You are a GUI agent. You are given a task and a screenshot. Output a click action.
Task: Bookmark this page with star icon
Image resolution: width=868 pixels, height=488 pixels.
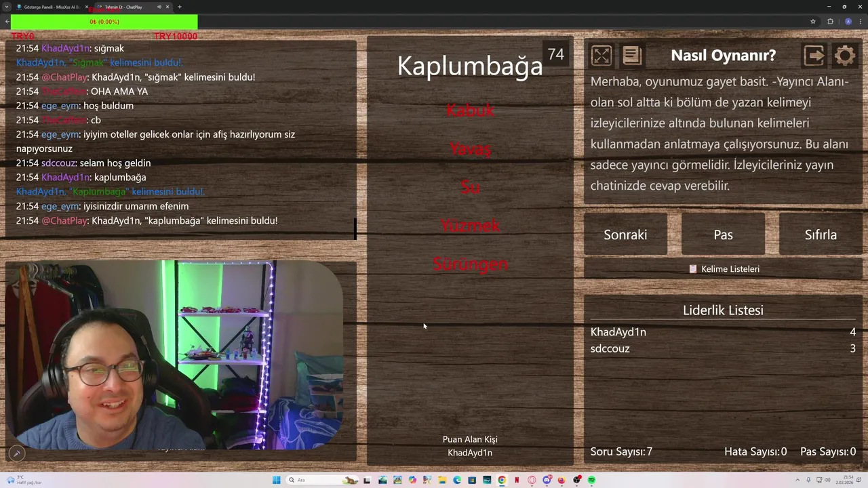(x=812, y=22)
